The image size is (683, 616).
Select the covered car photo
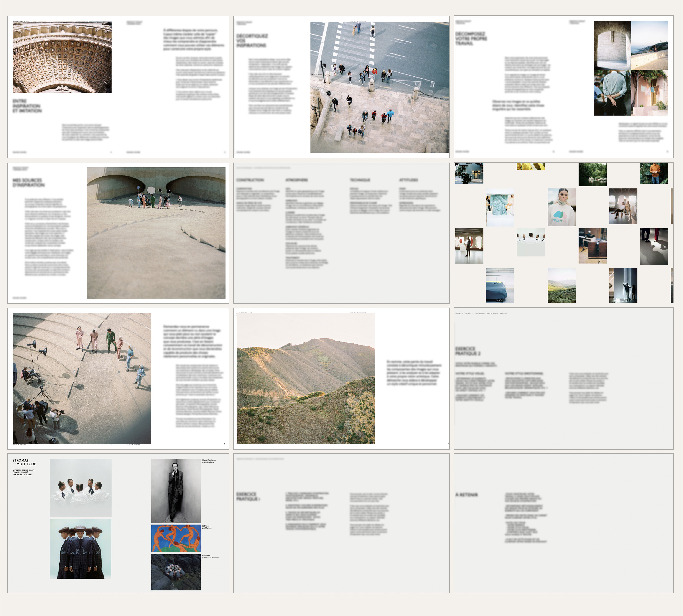(500, 285)
